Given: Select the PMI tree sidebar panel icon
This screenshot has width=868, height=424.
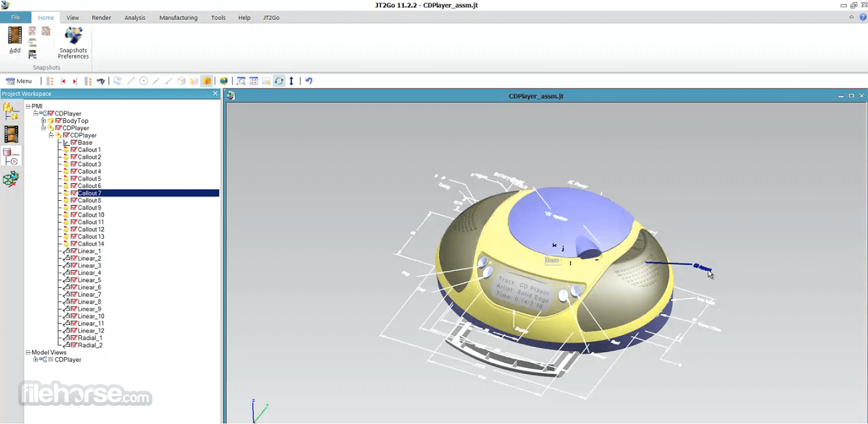Looking at the screenshot, I should (11, 156).
